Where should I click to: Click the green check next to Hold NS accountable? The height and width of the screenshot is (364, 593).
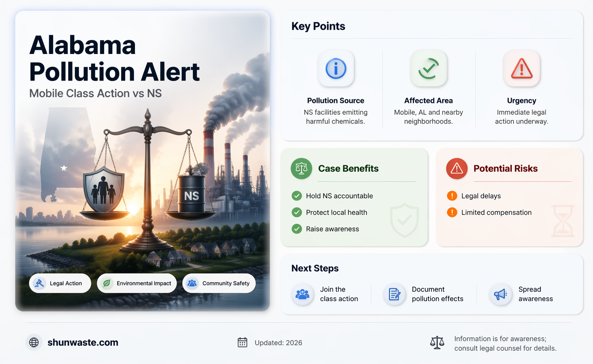coord(296,196)
